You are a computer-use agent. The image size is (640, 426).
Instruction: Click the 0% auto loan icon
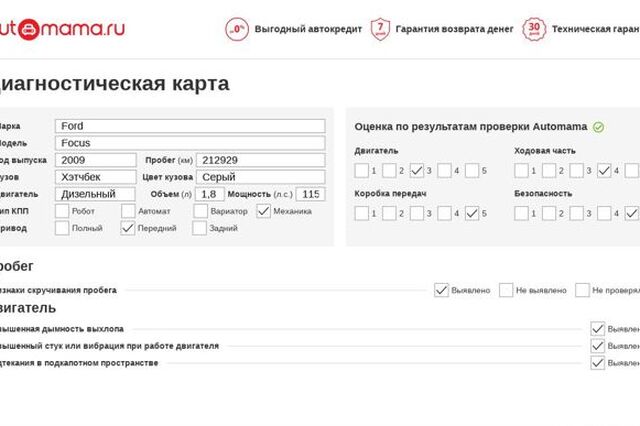(237, 29)
